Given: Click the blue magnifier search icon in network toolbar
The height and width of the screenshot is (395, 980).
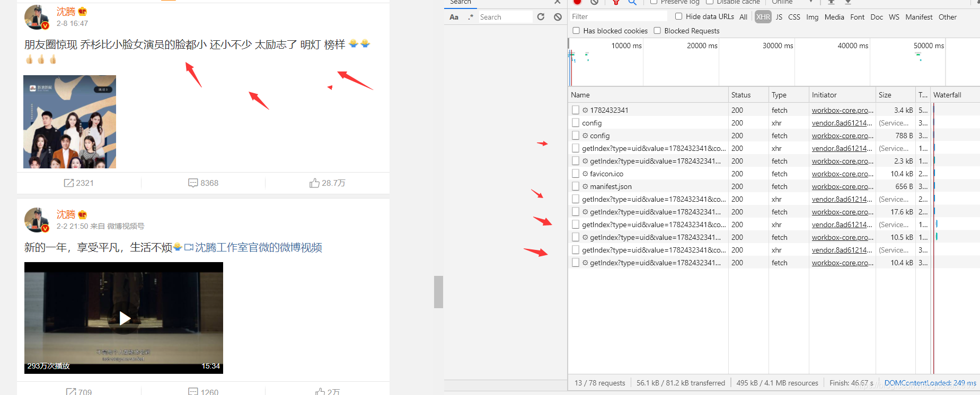Looking at the screenshot, I should (632, 2).
